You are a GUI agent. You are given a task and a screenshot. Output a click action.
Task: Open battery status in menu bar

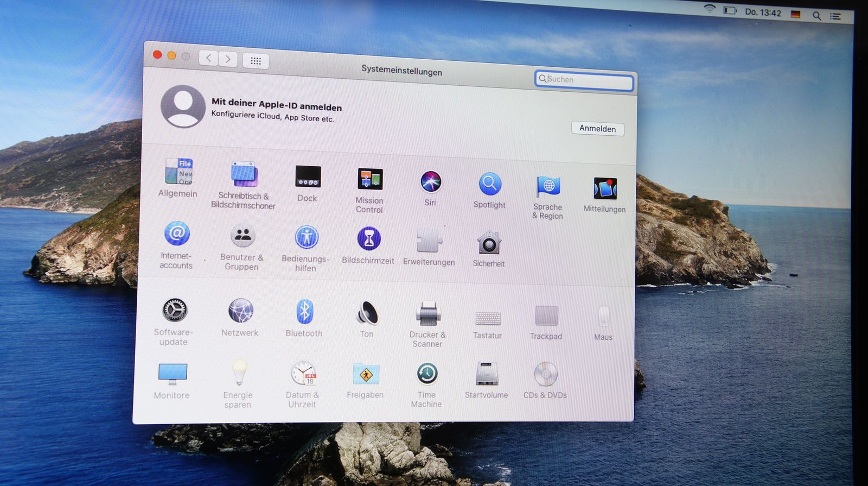click(x=730, y=10)
